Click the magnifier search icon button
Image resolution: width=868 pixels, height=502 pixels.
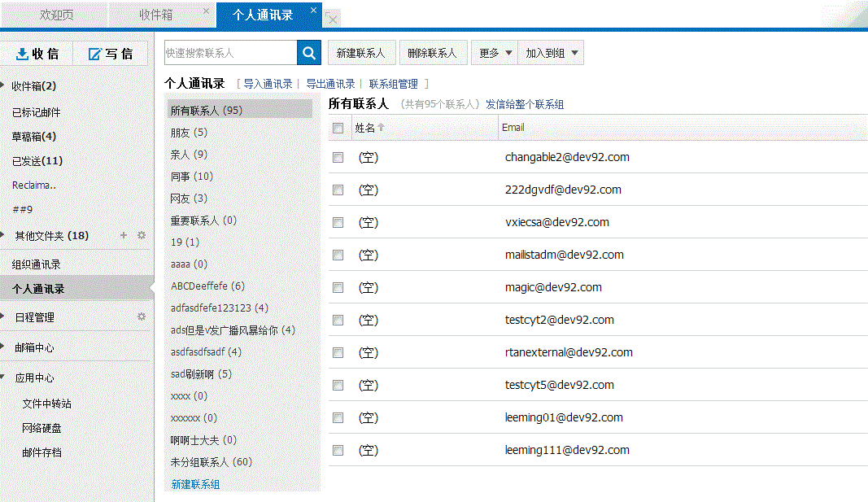309,53
